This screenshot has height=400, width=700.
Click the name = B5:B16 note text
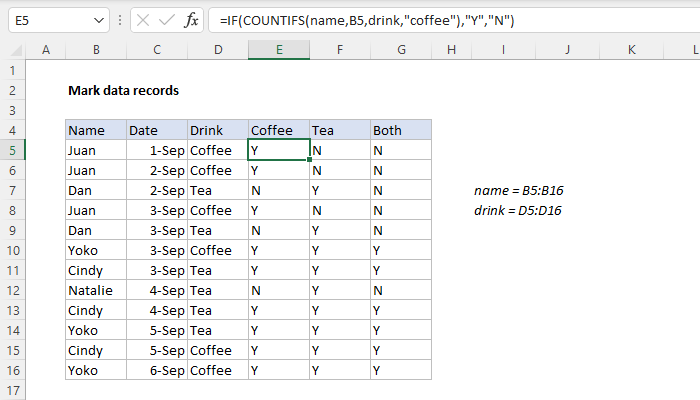pos(526,190)
